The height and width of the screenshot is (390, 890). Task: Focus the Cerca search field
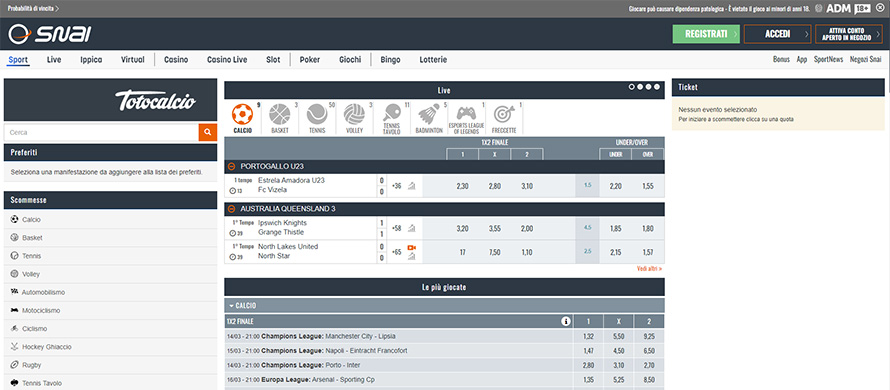(101, 132)
